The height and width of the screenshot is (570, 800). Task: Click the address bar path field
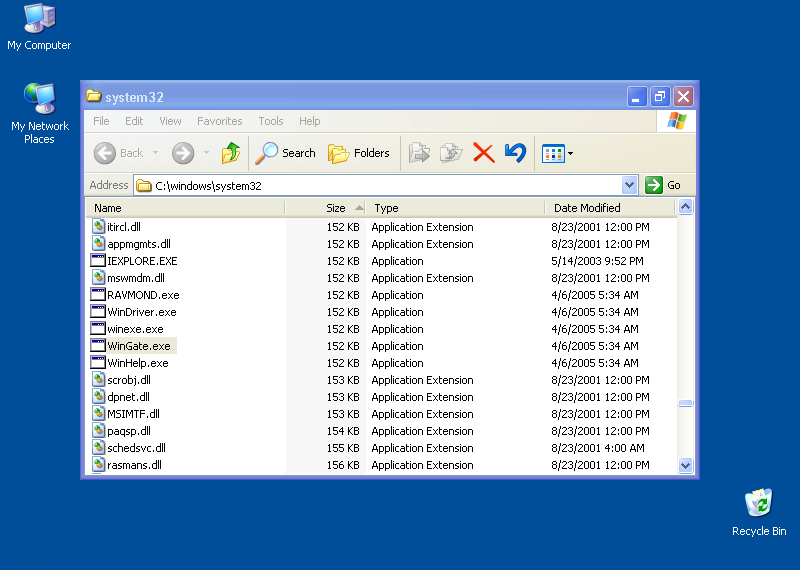pos(378,185)
